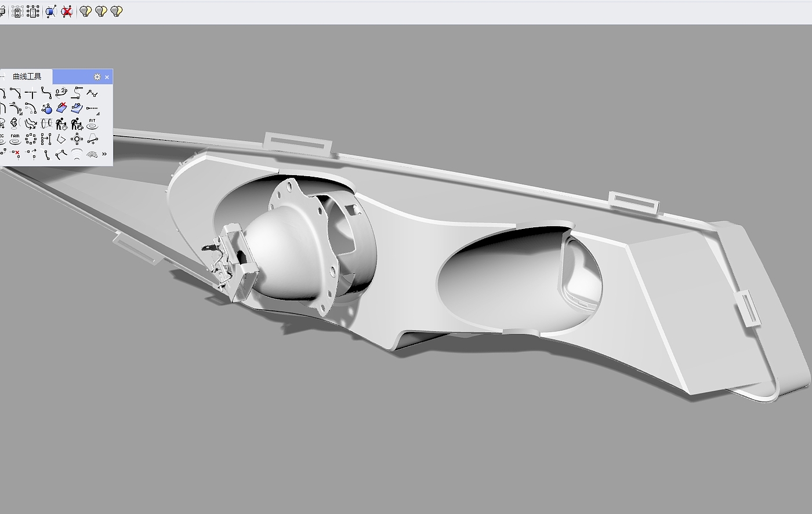Select the match curve tool
The height and width of the screenshot is (514, 812).
click(77, 93)
